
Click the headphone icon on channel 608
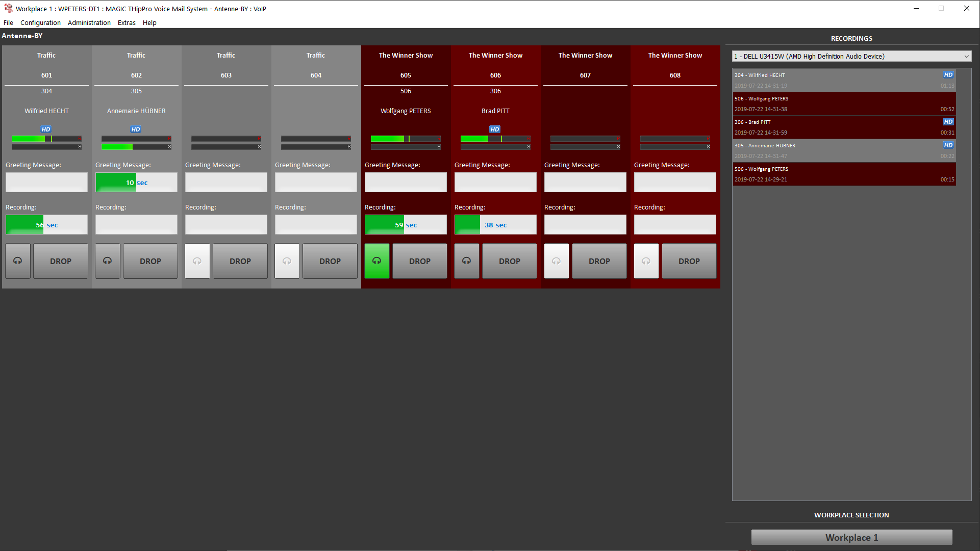(x=646, y=261)
